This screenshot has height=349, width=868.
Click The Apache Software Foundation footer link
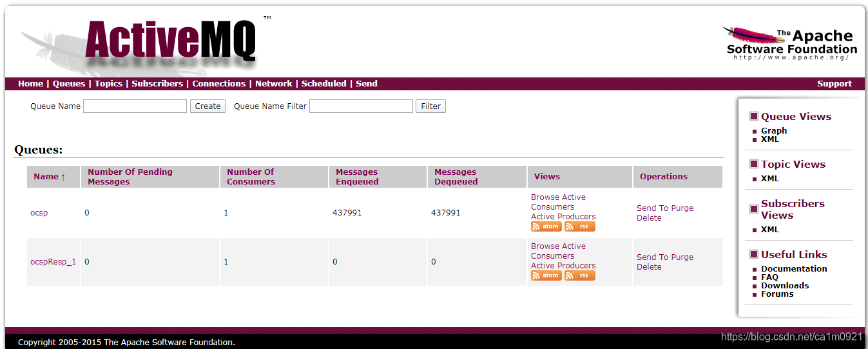pos(169,343)
